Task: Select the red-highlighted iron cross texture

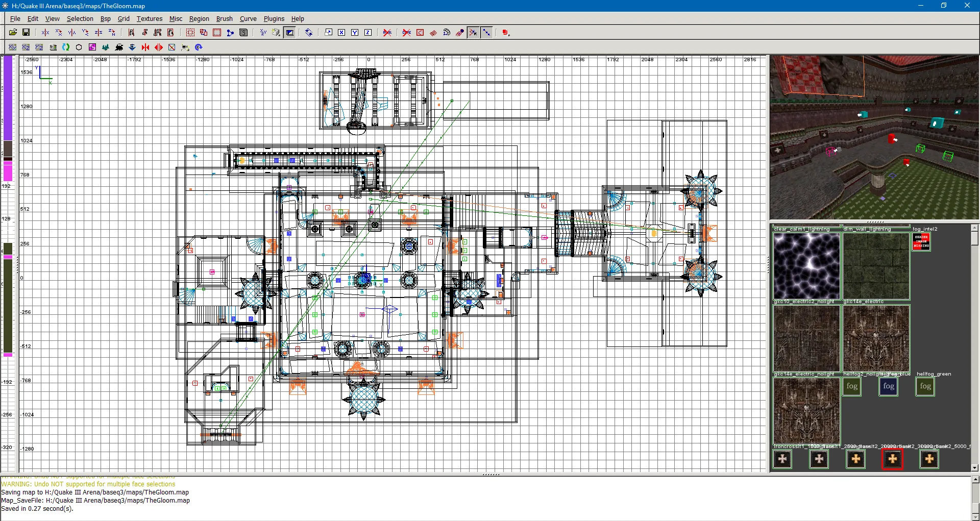Action: tap(893, 459)
